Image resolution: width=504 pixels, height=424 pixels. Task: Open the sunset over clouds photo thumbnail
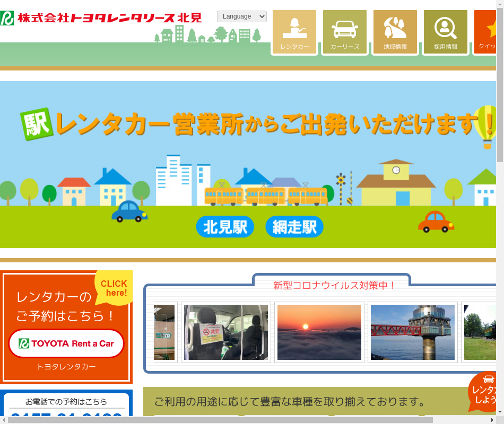(x=319, y=332)
